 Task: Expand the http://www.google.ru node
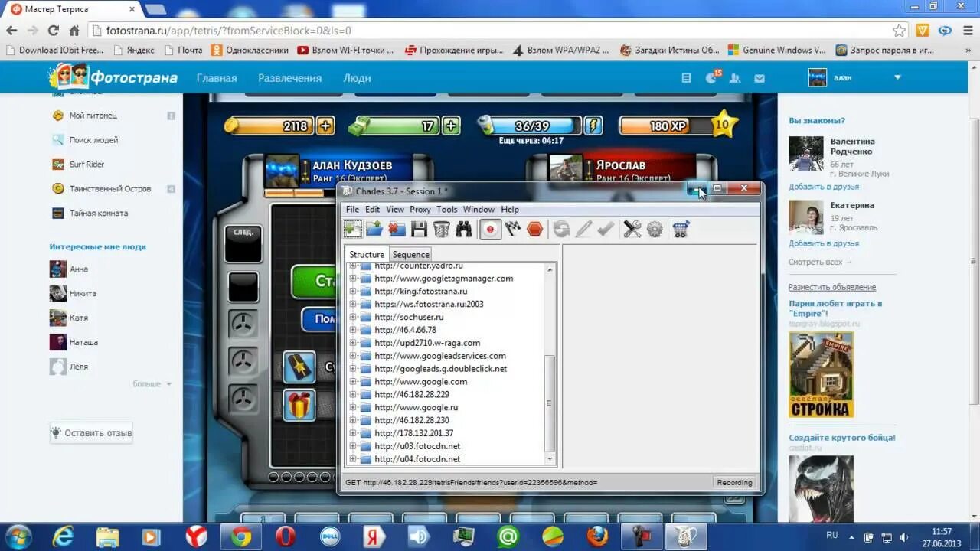(353, 407)
